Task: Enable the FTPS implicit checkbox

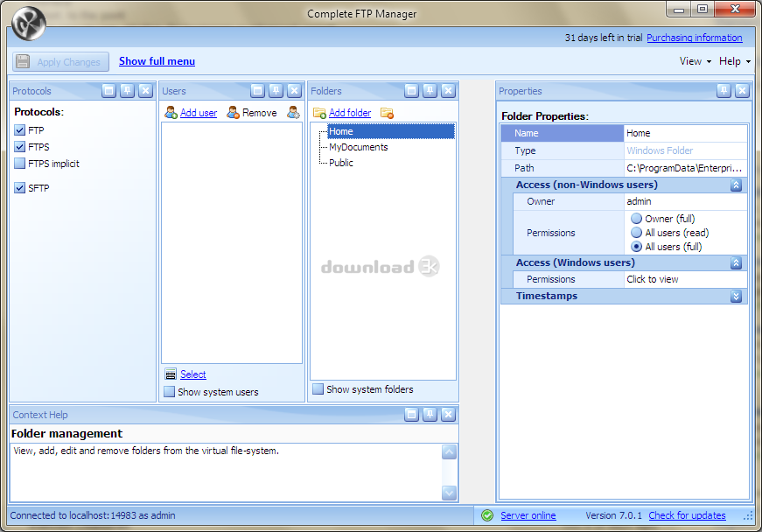Action: (19, 164)
